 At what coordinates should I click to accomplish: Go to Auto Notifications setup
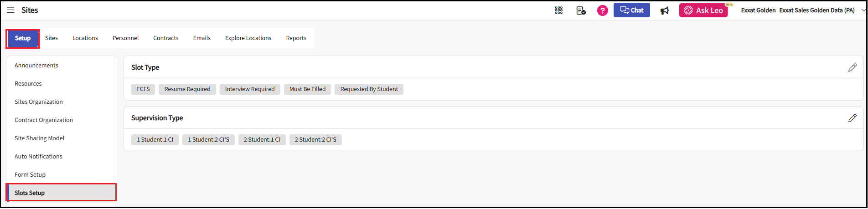[38, 157]
